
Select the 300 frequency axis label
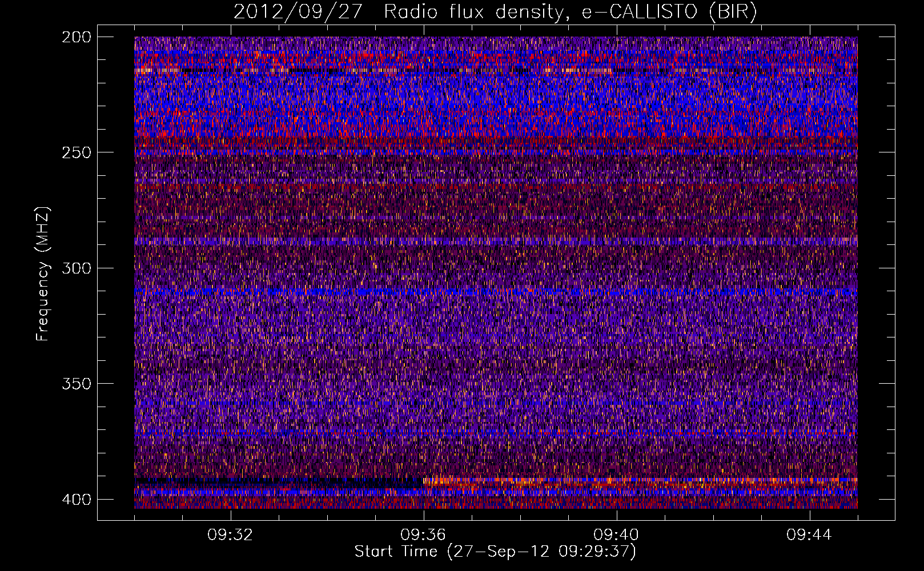pos(76,268)
